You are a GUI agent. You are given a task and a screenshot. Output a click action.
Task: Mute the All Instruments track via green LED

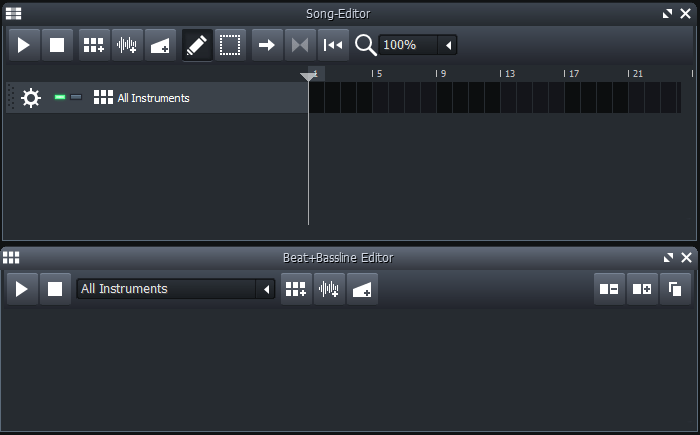point(60,98)
